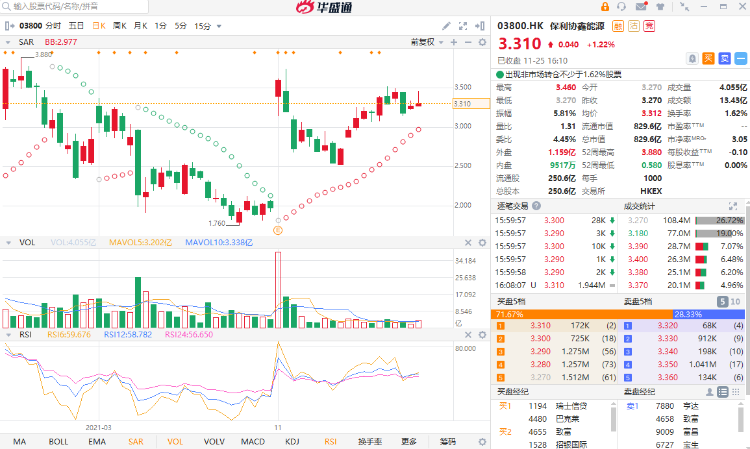Viewport: 750px width, 449px height.
Task: Collapse the right quote panel
Action: pyautogui.click(x=480, y=26)
